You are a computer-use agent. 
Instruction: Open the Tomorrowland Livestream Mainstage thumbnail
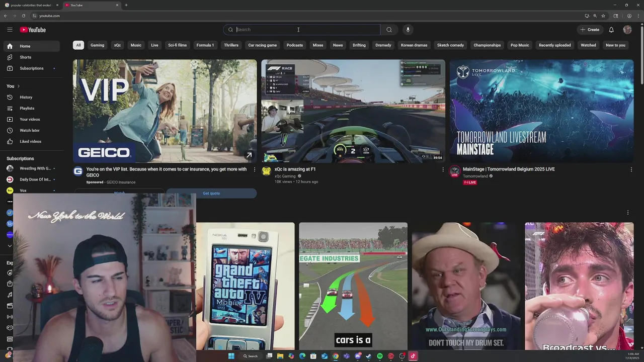pyautogui.click(x=541, y=111)
